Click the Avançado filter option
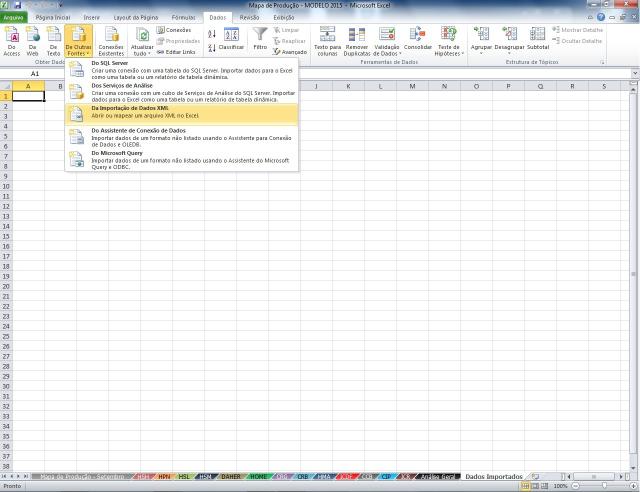 point(290,52)
